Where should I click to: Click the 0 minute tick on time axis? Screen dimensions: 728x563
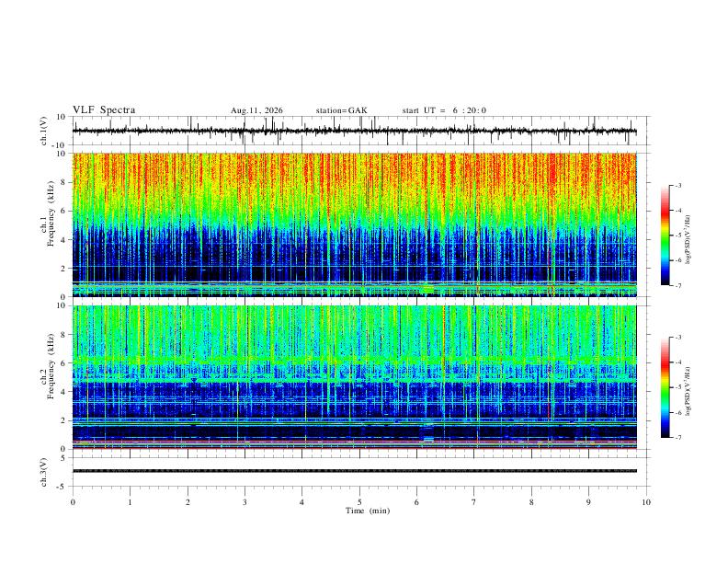(x=73, y=502)
